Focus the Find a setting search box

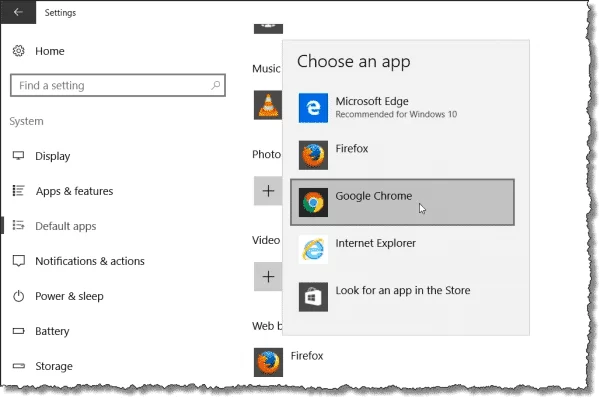118,85
